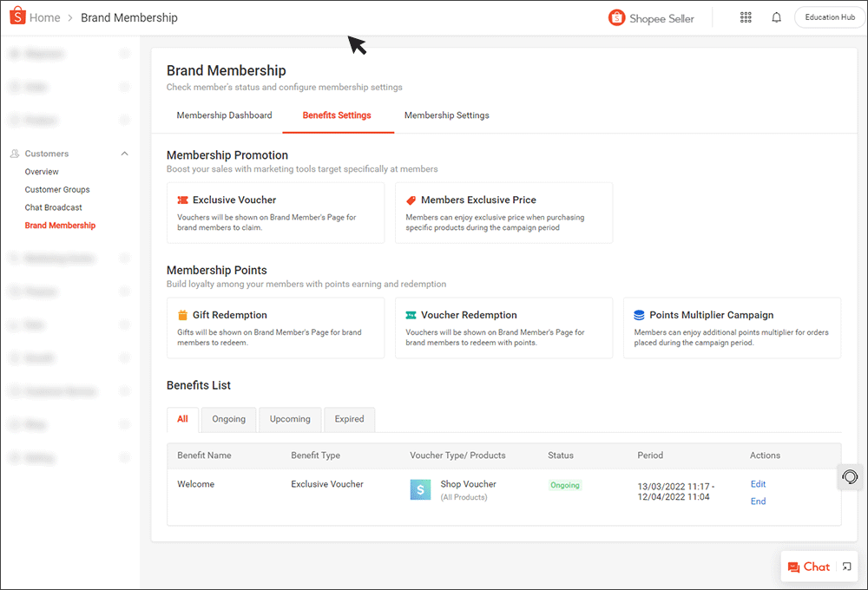The image size is (868, 590).
Task: Check notifications via the bell icon
Action: tap(776, 16)
